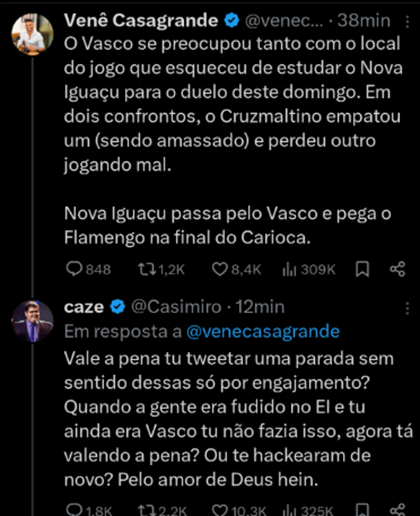
Task: Open the @venecasagrande mention link
Action: (x=263, y=331)
